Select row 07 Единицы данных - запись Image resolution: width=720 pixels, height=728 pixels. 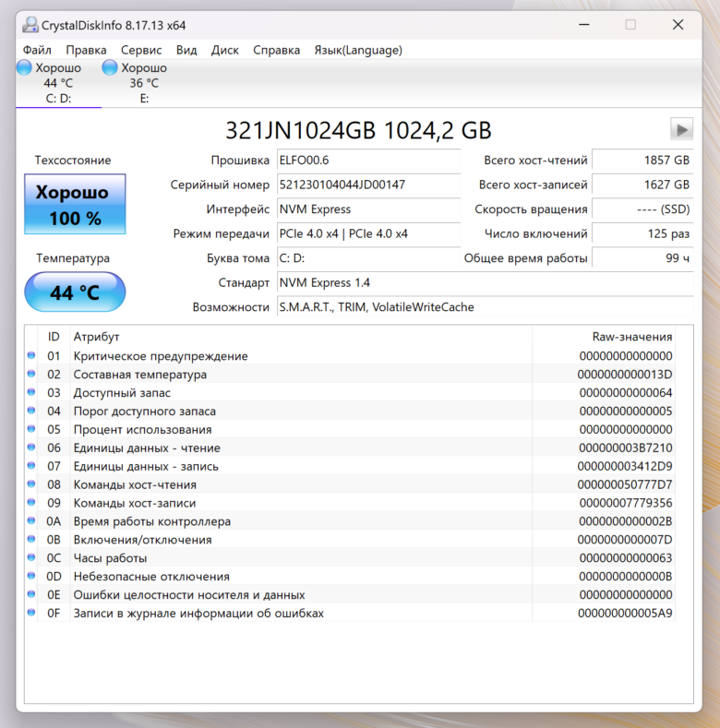[350, 466]
